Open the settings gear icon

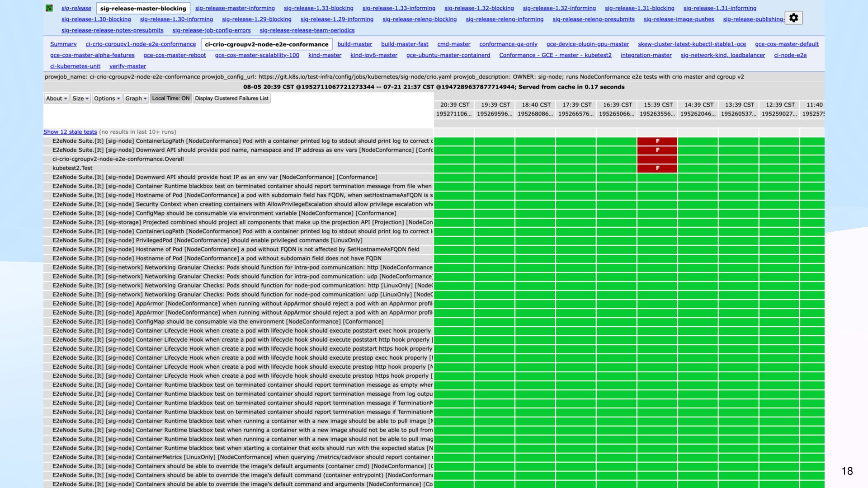(793, 18)
